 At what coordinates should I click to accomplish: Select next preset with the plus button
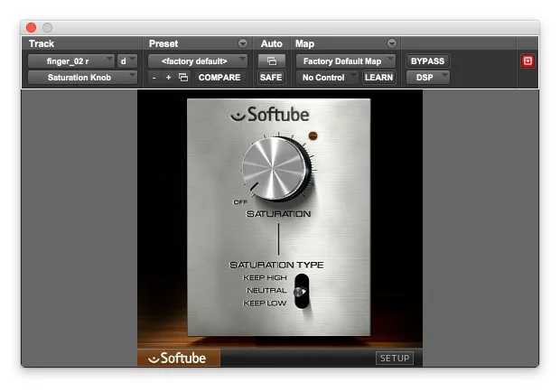click(x=168, y=77)
